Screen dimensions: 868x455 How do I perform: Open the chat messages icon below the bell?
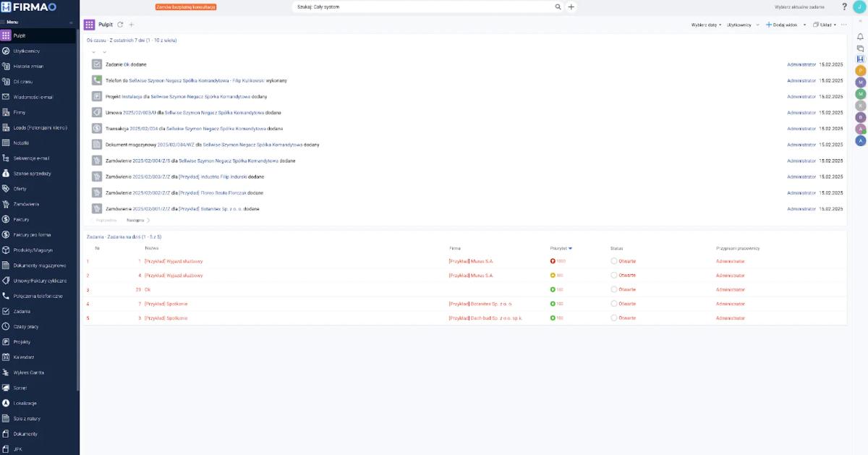pyautogui.click(x=860, y=48)
